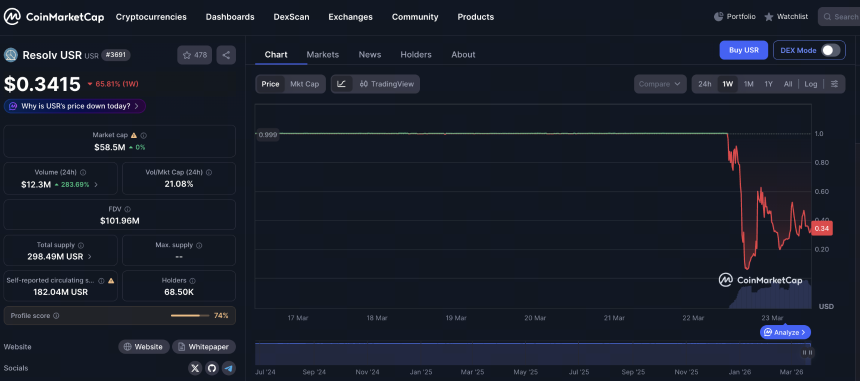Click Market cap warning triangle icon
The image size is (860, 381).
pos(134,135)
